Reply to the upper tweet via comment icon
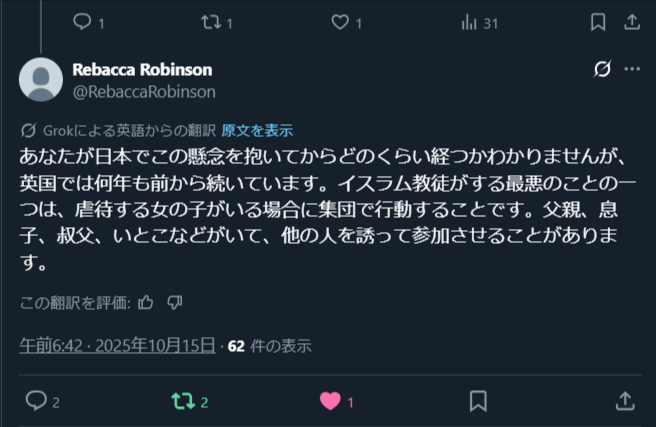Image resolution: width=656 pixels, height=427 pixels. (x=82, y=22)
